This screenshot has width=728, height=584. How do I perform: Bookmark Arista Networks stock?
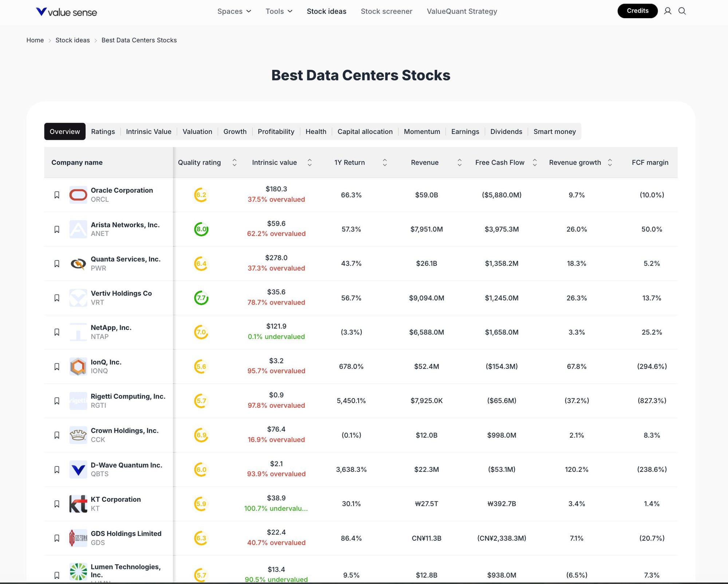(x=57, y=229)
